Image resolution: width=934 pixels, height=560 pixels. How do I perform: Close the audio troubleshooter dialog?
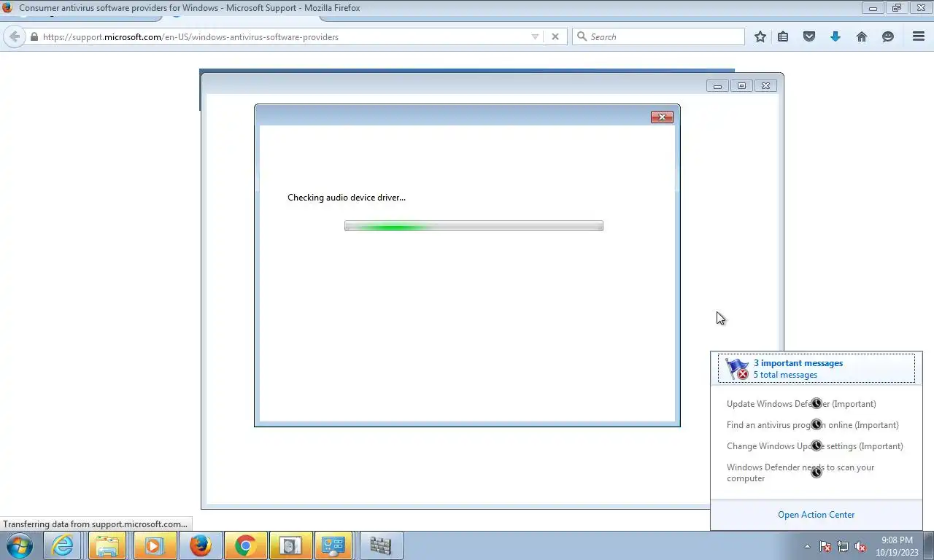click(x=662, y=117)
